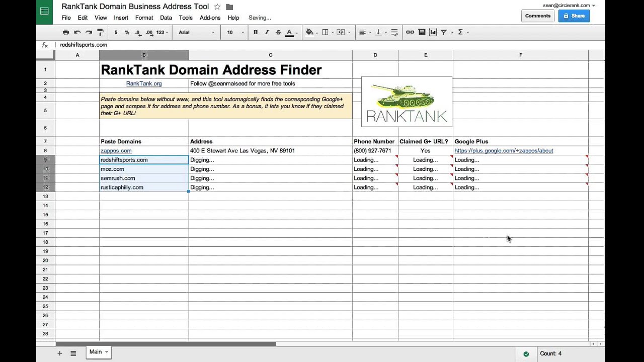Click the RankTank tank logo image
644x362 pixels.
(407, 102)
